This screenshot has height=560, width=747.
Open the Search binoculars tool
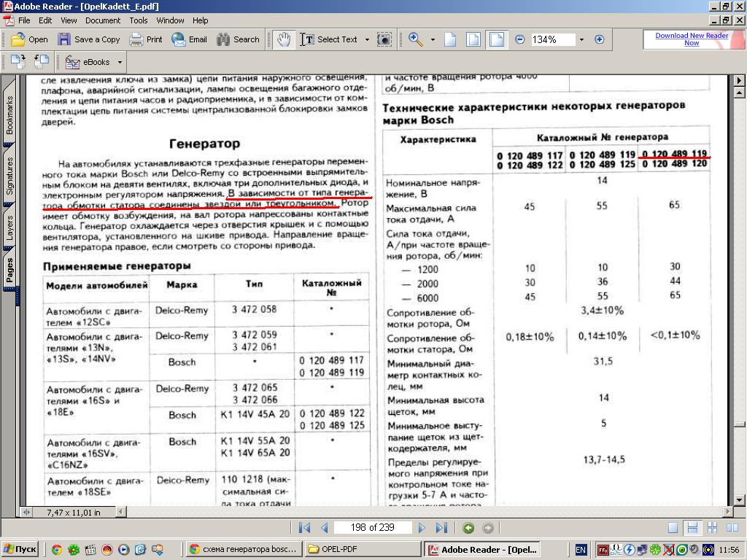click(x=238, y=39)
